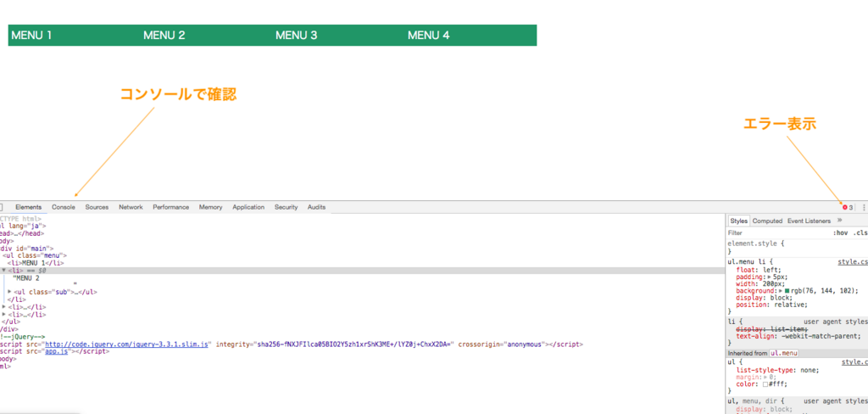Viewport: 868px width, 414px height.
Task: Open the Audits tab
Action: point(317,207)
